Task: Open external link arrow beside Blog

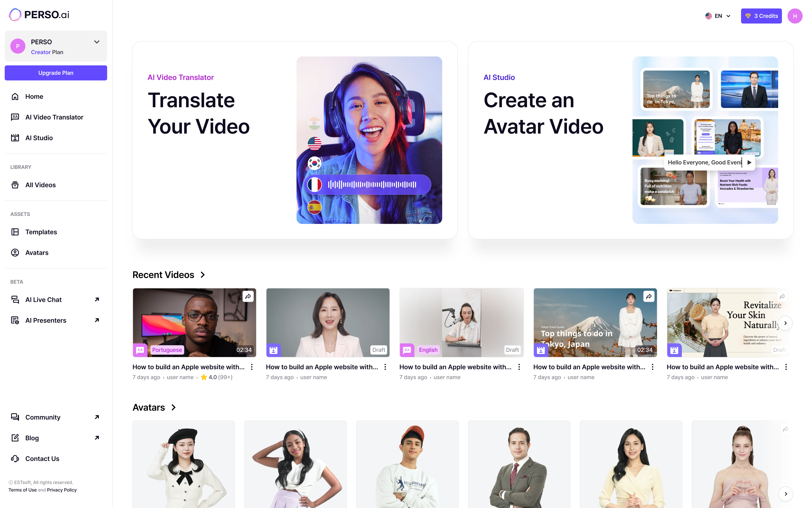Action: (97, 438)
